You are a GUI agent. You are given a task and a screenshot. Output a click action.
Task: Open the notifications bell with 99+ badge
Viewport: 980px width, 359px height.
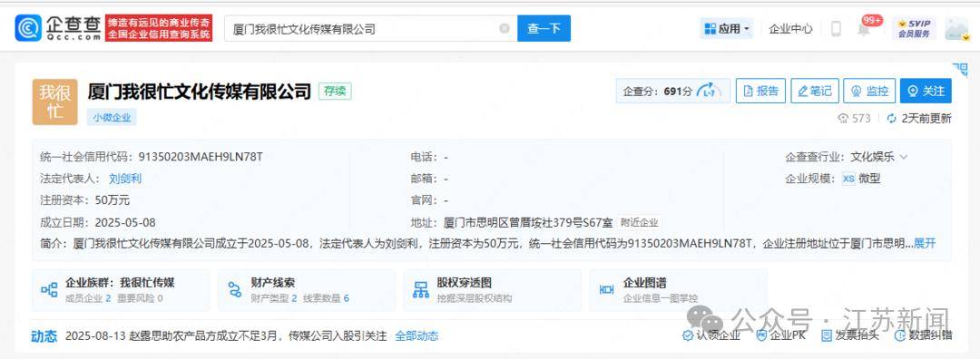[865, 28]
